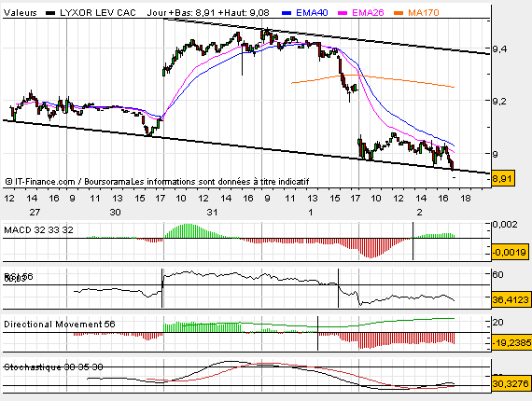Click the blue EMA40 legend color swatch
532x401 pixels.
tap(287, 13)
